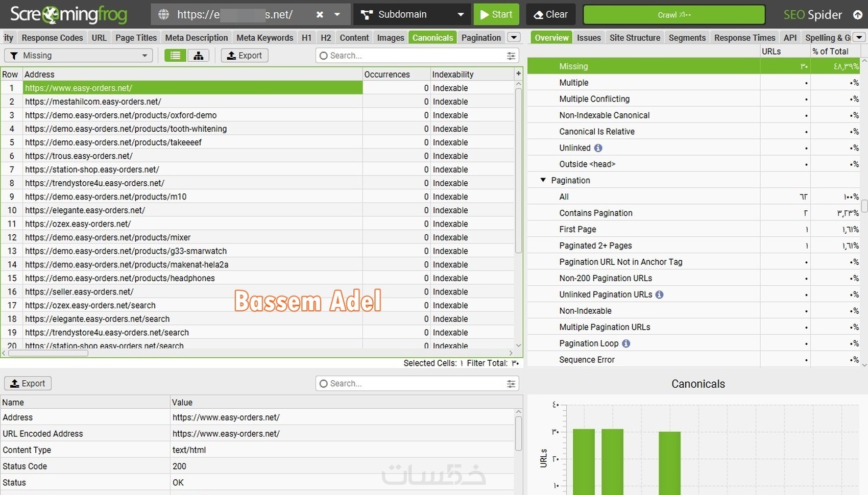Select the tooth-whitening URL row
Image resolution: width=868 pixels, height=495 pixels.
click(x=257, y=129)
